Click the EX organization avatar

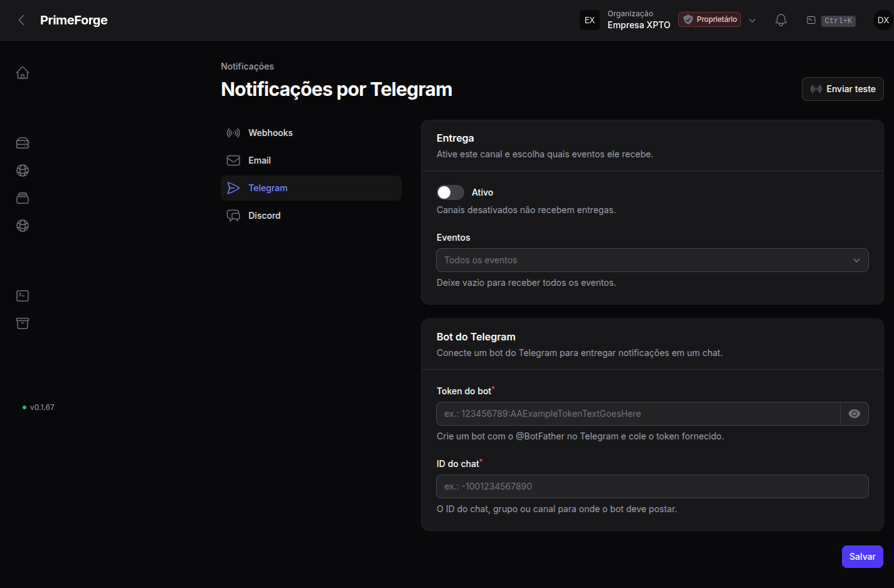click(590, 20)
